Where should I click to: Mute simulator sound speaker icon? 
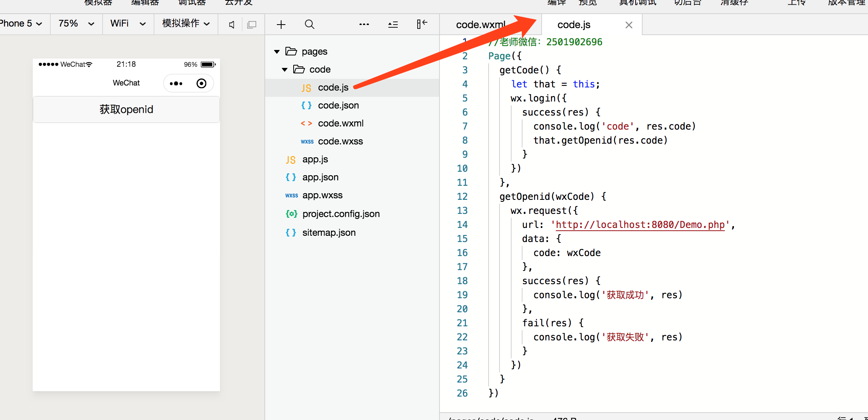232,25
